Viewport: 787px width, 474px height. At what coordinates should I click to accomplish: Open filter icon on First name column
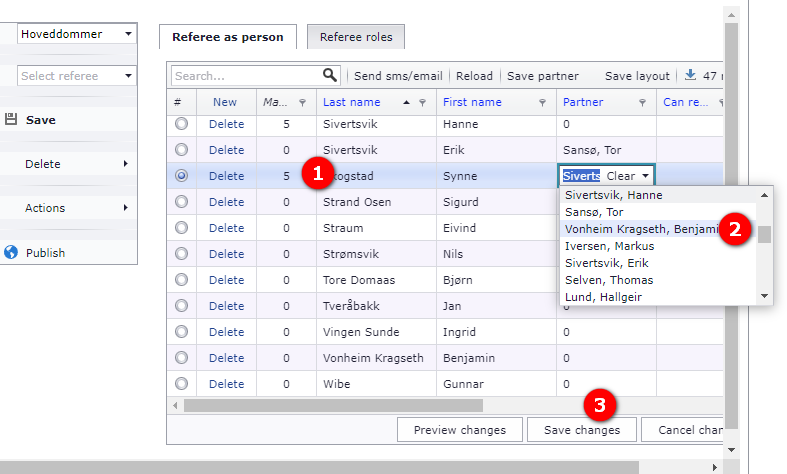pyautogui.click(x=543, y=102)
